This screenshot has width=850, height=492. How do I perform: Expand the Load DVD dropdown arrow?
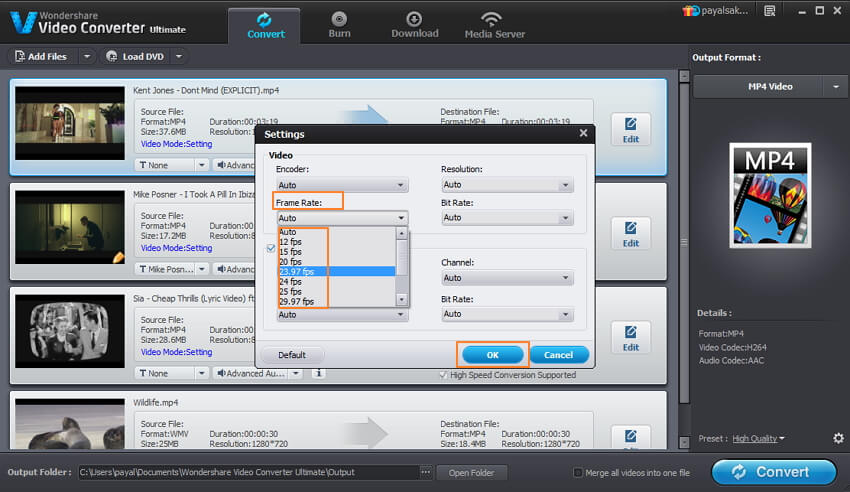pos(179,56)
